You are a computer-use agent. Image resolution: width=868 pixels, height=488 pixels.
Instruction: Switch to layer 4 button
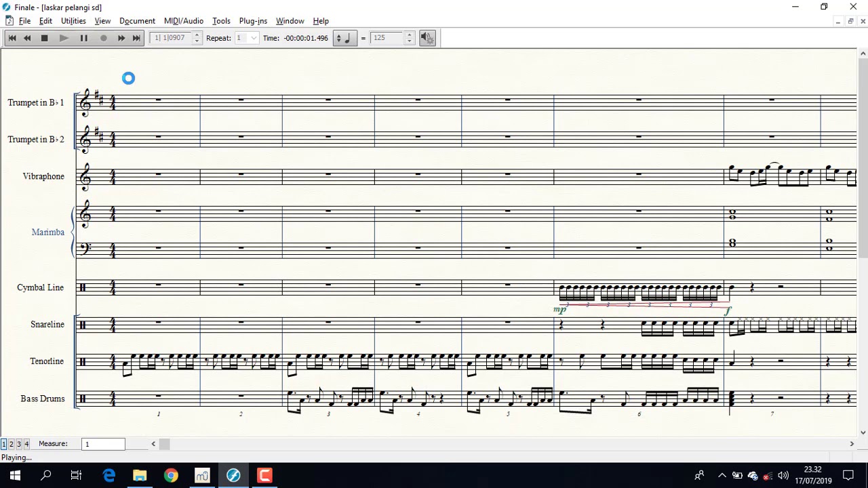26,444
